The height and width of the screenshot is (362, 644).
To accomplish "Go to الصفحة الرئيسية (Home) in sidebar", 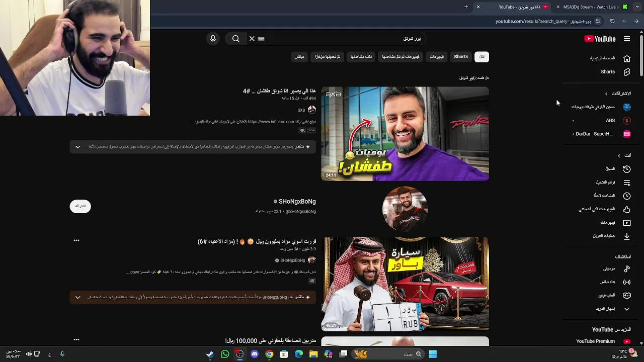I will tap(610, 58).
